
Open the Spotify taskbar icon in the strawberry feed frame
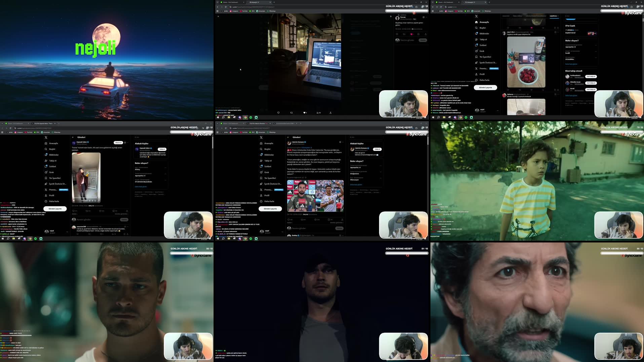tap(466, 117)
